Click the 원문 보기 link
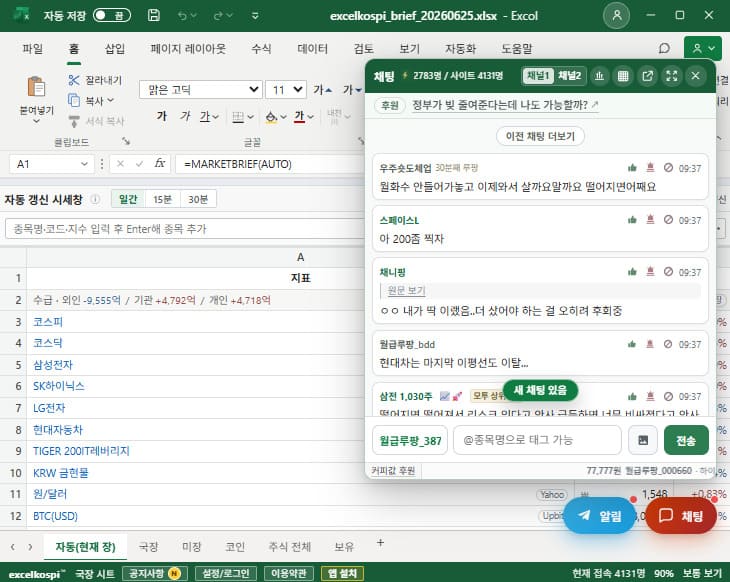Viewport: 730px width, 582px height. pyautogui.click(x=406, y=291)
